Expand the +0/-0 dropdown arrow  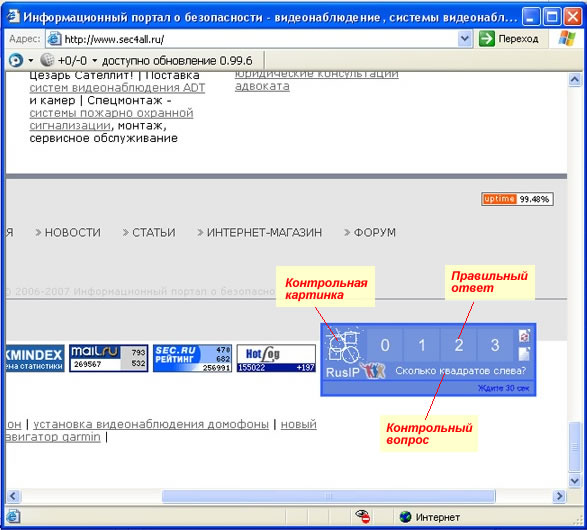coord(94,60)
